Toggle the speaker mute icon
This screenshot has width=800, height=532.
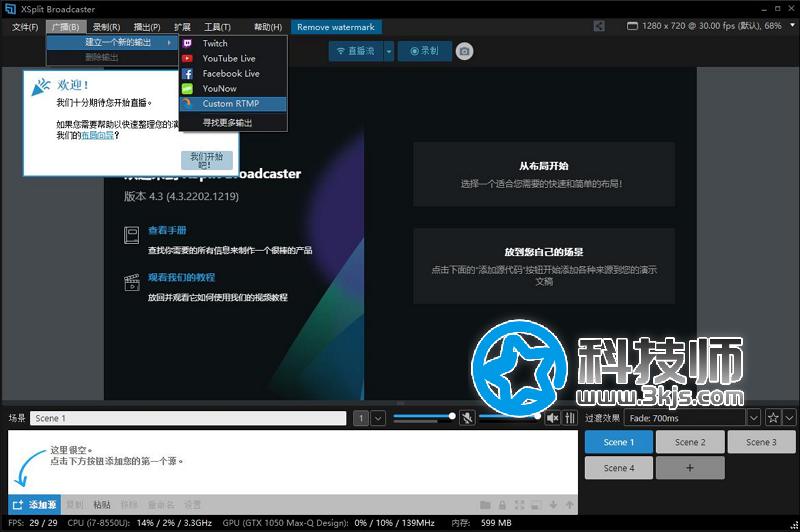[x=553, y=418]
